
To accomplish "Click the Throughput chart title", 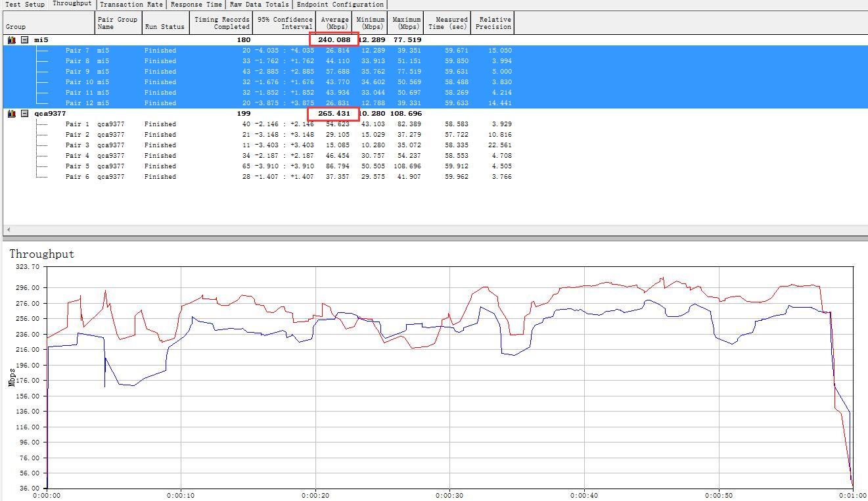I will tap(42, 254).
